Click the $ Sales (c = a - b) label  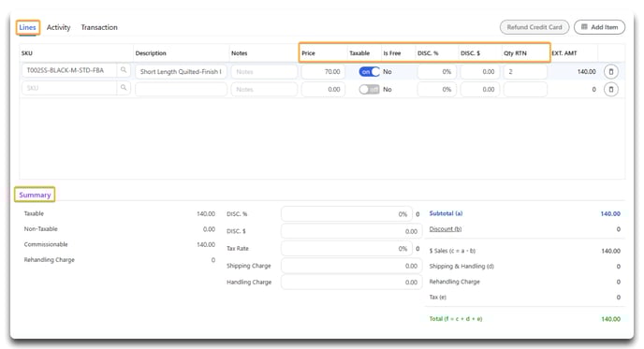452,251
